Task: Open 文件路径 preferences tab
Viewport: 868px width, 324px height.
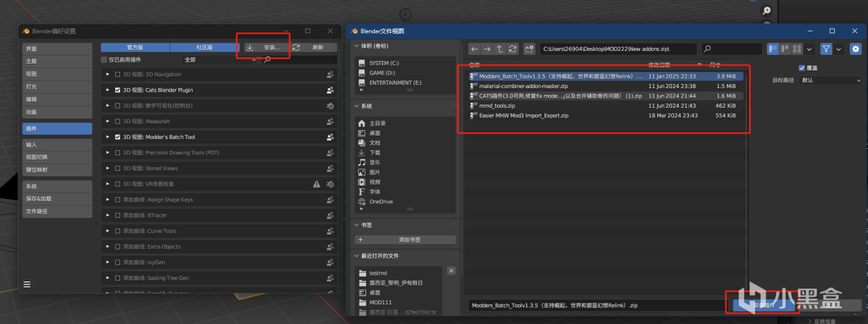Action: 57,211
